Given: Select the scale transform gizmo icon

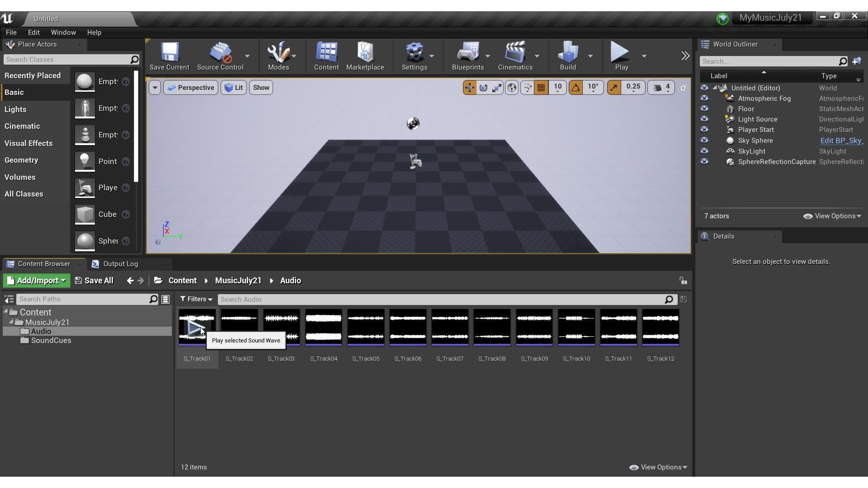Looking at the screenshot, I should pyautogui.click(x=496, y=88).
